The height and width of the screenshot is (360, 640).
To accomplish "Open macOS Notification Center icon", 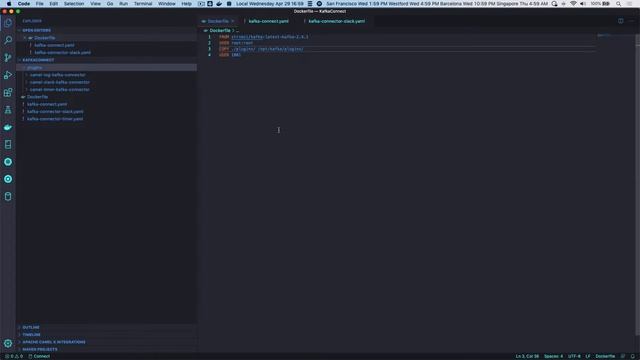I will (629, 4).
